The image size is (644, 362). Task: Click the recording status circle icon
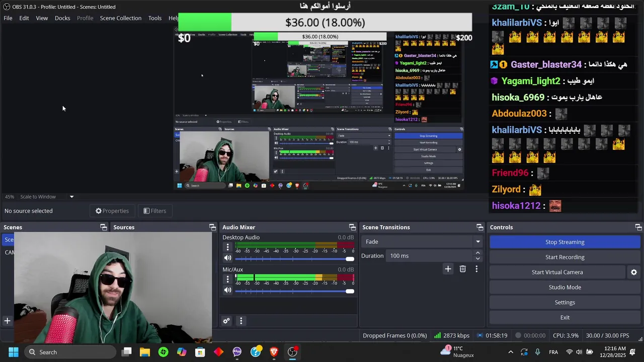coord(518,335)
